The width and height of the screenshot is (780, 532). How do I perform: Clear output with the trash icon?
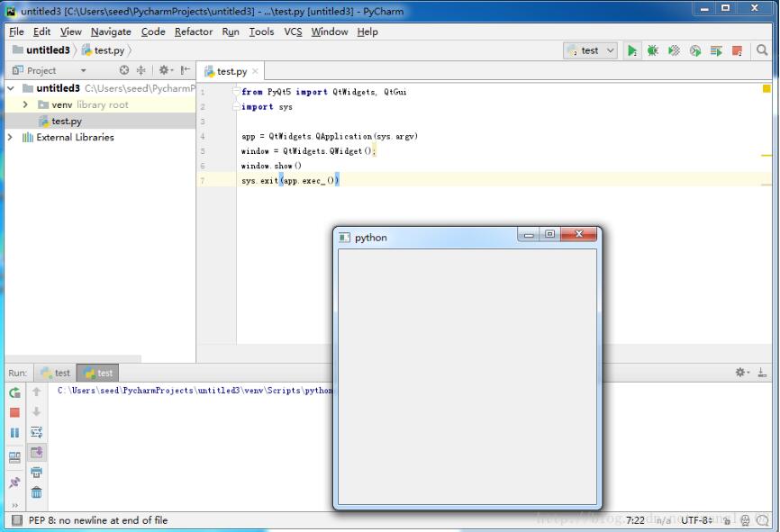[34, 492]
